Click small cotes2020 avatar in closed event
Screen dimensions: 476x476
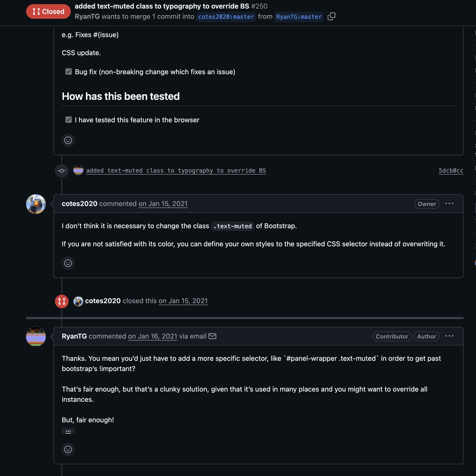tap(78, 301)
